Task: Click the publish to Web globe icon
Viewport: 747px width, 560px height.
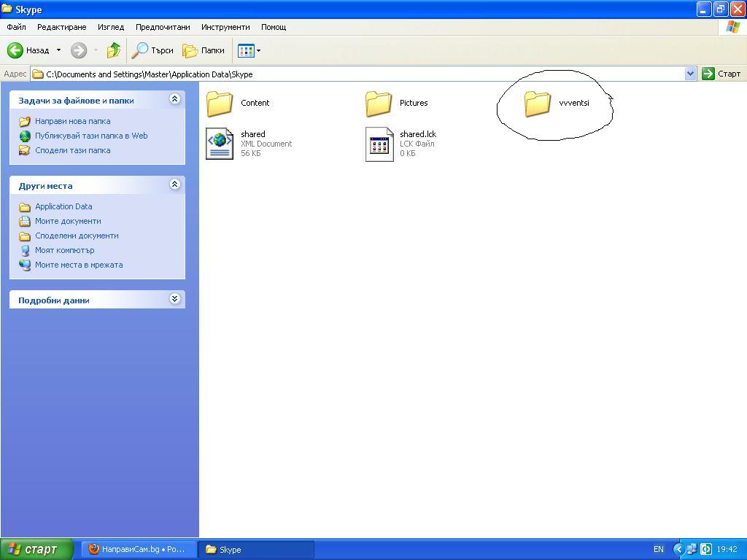Action: (x=25, y=136)
